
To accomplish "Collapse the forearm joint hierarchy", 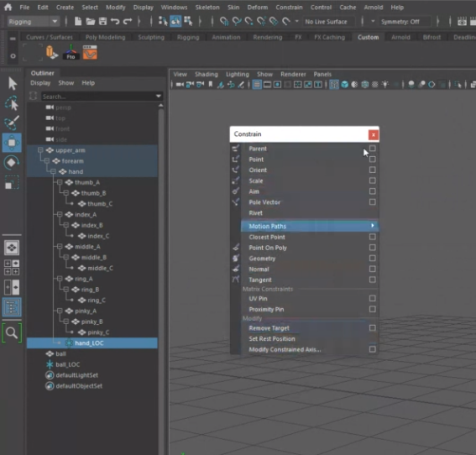I will point(47,161).
